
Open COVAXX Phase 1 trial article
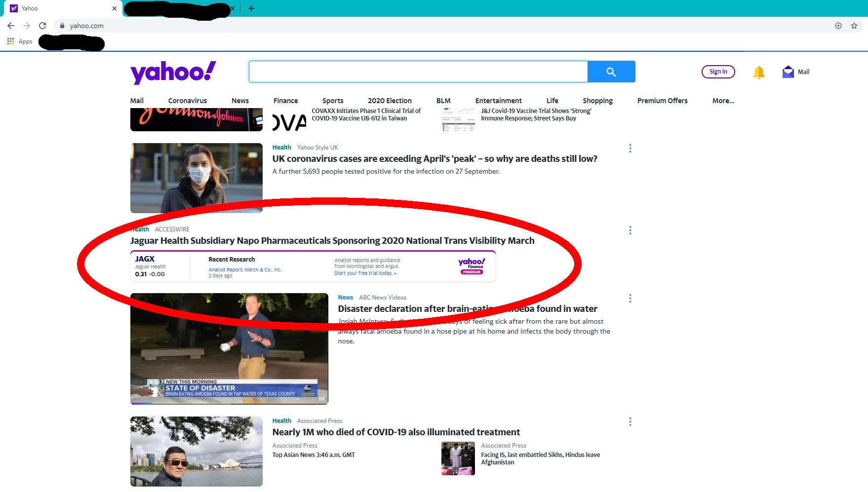point(366,114)
